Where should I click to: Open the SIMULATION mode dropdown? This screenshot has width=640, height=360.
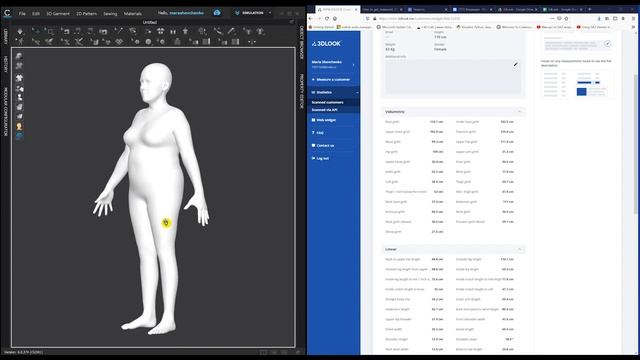point(253,13)
